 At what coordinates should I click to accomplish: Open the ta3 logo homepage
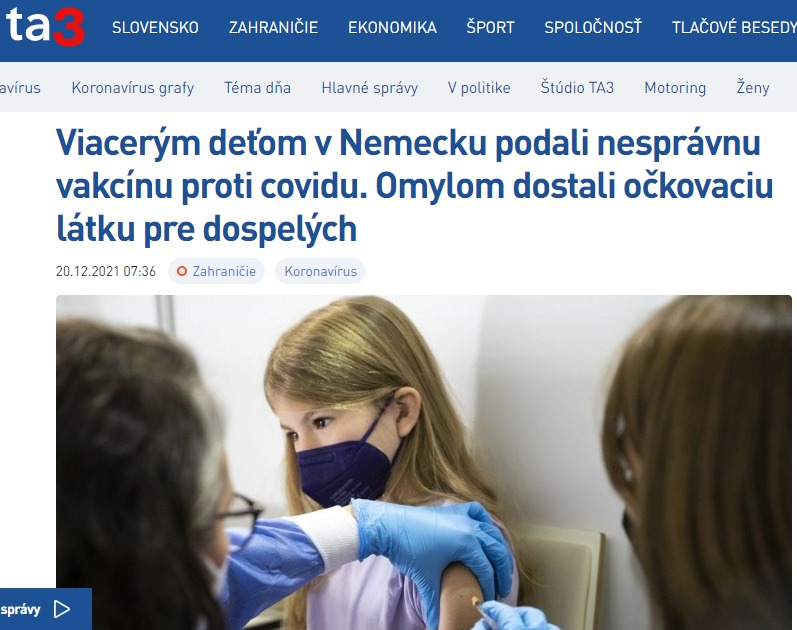[45, 26]
